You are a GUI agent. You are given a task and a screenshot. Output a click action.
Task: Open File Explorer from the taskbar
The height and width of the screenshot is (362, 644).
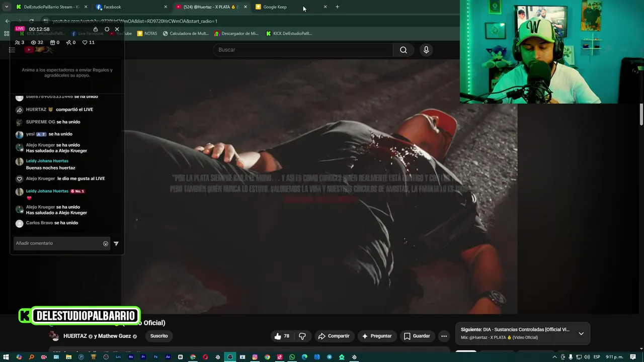coord(68,357)
